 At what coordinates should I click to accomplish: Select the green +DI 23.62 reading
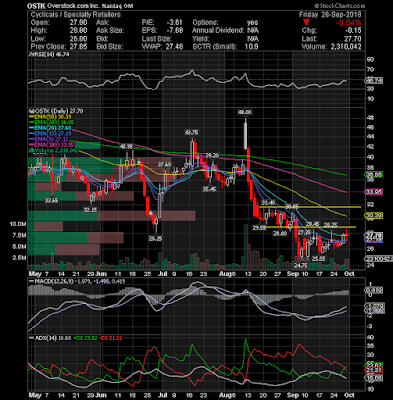[84, 338]
